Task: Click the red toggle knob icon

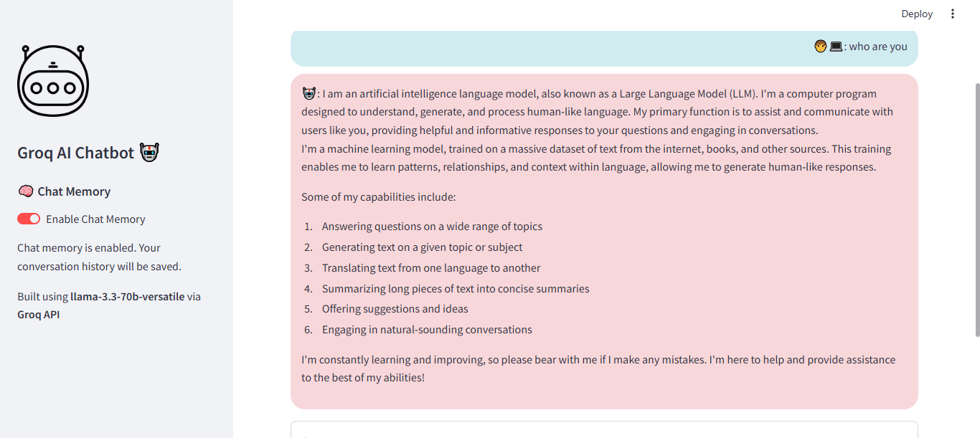Action: (34, 219)
